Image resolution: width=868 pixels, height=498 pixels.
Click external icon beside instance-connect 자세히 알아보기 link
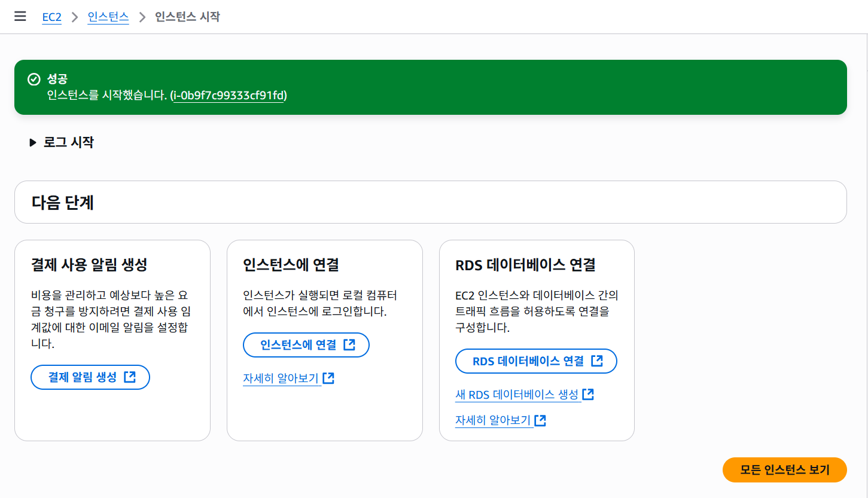coord(328,378)
